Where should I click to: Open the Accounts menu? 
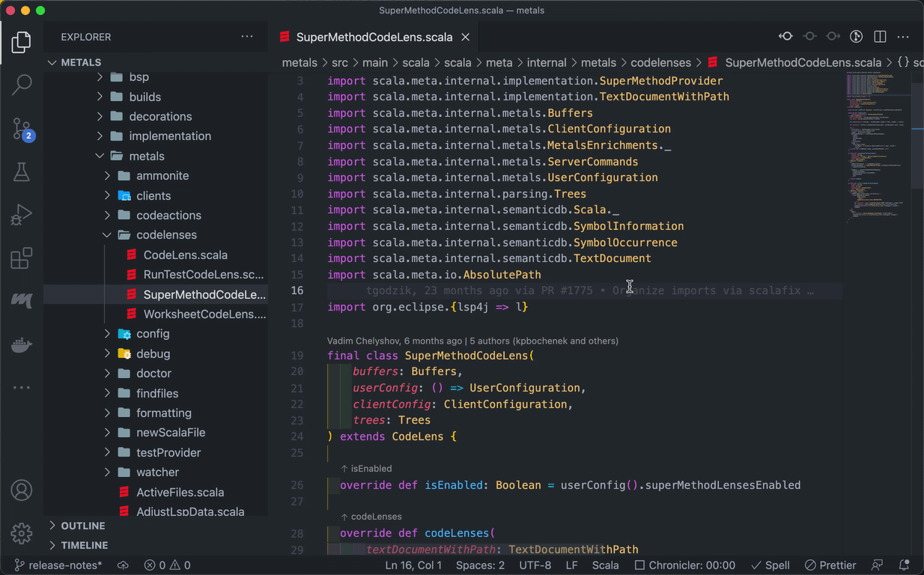click(22, 490)
